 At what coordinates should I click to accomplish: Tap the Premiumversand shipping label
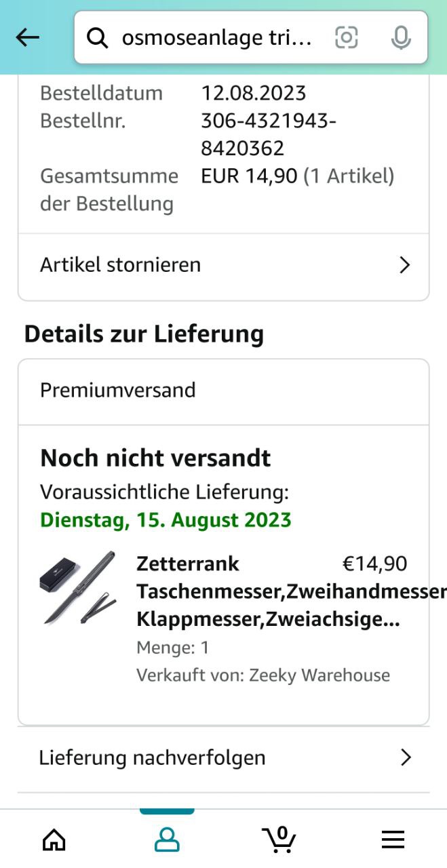point(118,390)
